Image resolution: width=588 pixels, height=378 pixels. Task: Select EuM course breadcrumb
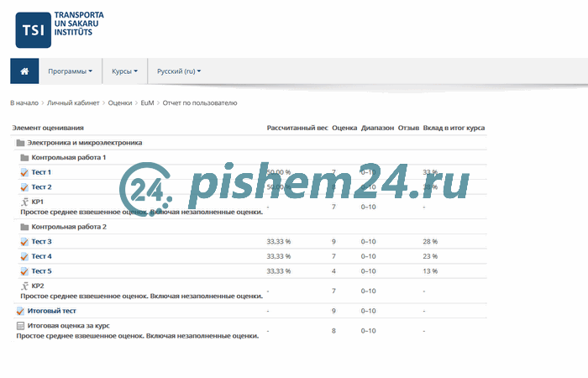tap(148, 102)
